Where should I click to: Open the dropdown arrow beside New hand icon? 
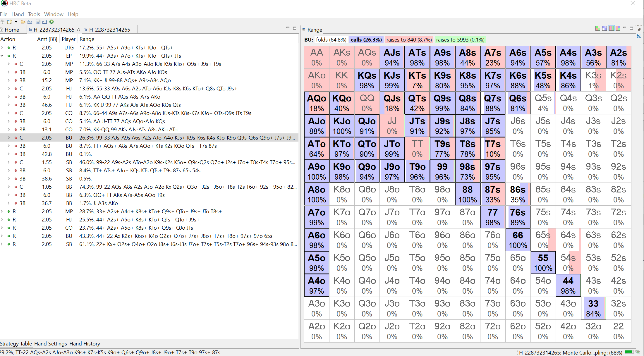coord(16,22)
